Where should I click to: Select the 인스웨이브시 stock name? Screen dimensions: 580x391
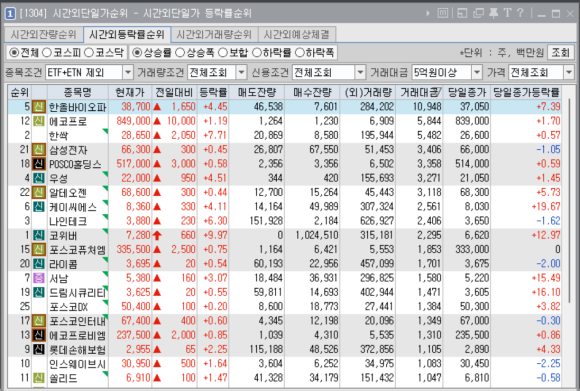[x=78, y=364]
